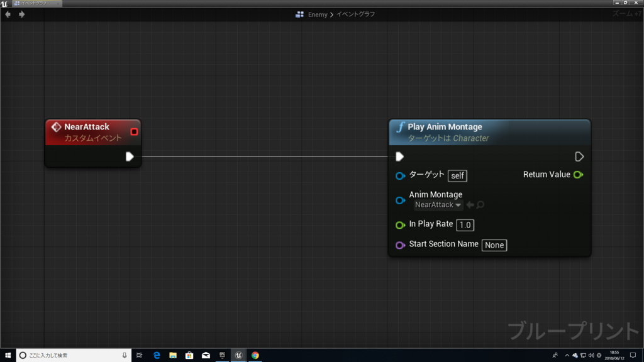Click the browse magnifier icon beside Anim Montage
644x362 pixels.
click(x=480, y=205)
